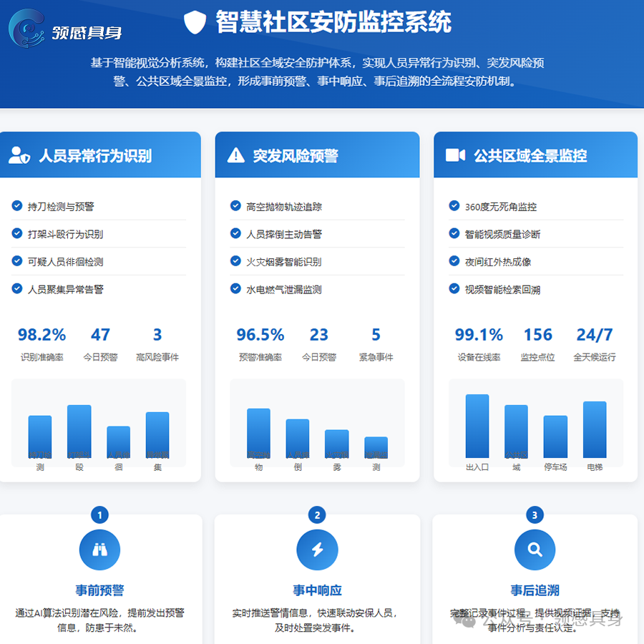Image resolution: width=644 pixels, height=644 pixels.
Task: Click the magnifier icon above 事后追溯
Action: coord(535,550)
